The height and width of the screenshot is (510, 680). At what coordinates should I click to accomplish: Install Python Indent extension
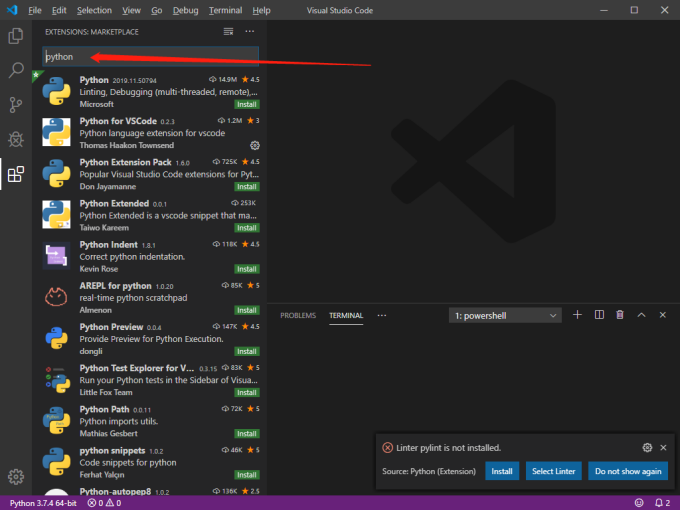247,269
